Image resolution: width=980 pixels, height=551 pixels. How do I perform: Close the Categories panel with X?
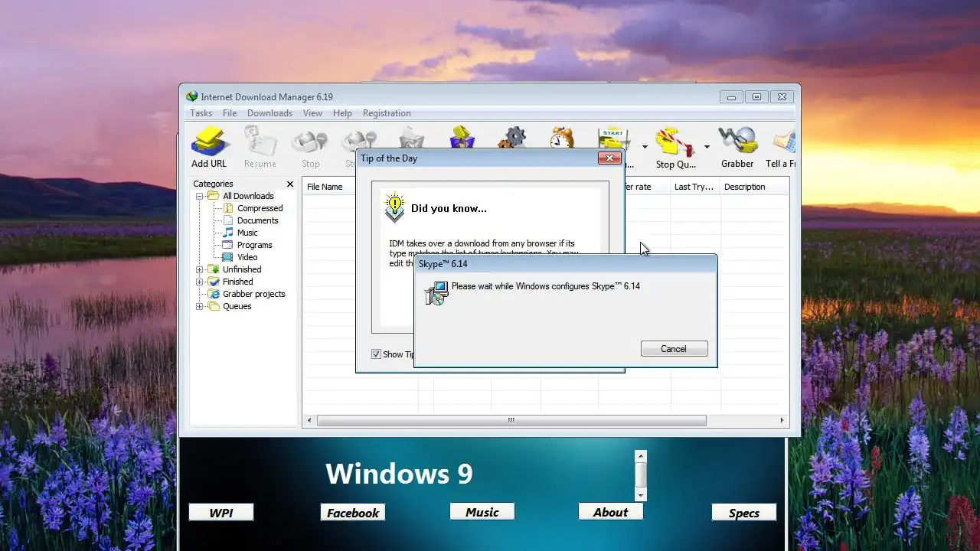(x=290, y=184)
